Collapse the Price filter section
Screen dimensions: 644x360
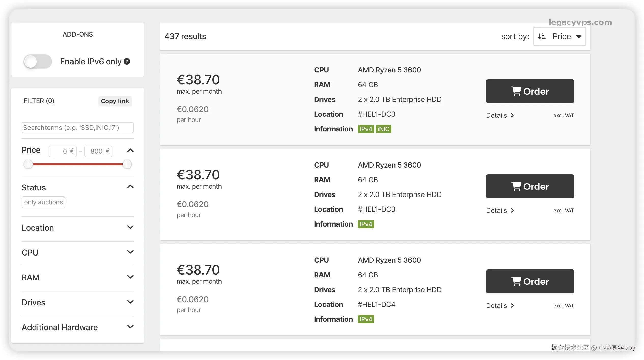pyautogui.click(x=130, y=151)
